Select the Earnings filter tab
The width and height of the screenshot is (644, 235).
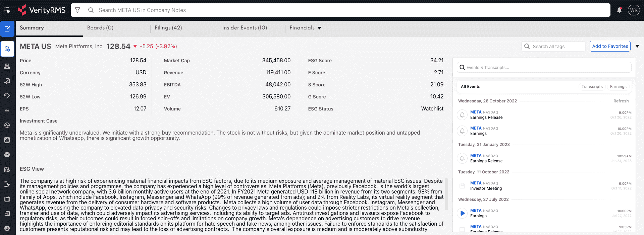click(x=618, y=87)
